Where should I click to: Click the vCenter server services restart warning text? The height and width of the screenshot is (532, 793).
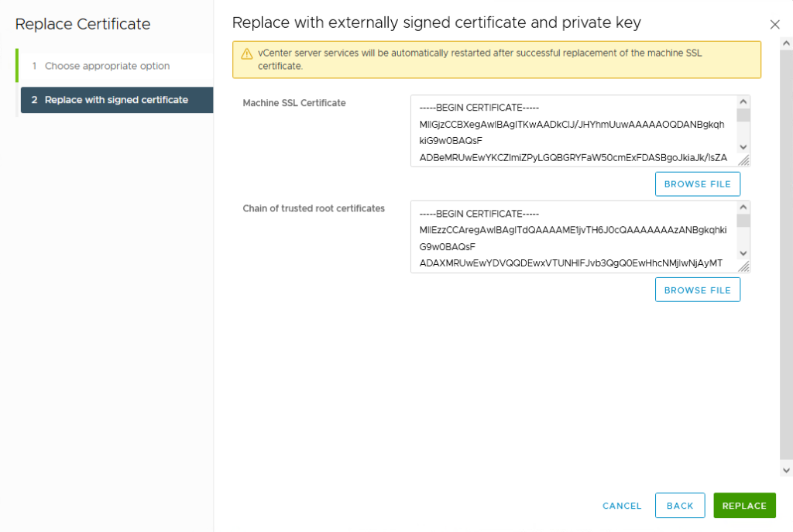pyautogui.click(x=479, y=59)
